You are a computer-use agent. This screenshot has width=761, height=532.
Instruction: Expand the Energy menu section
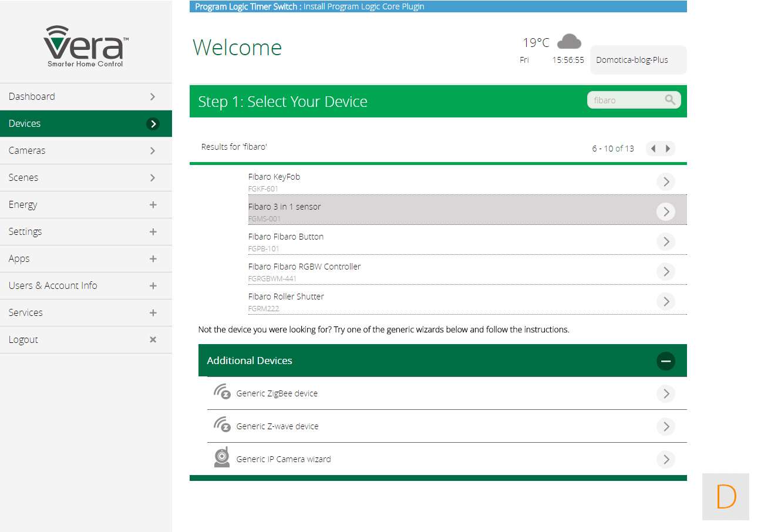click(x=153, y=204)
